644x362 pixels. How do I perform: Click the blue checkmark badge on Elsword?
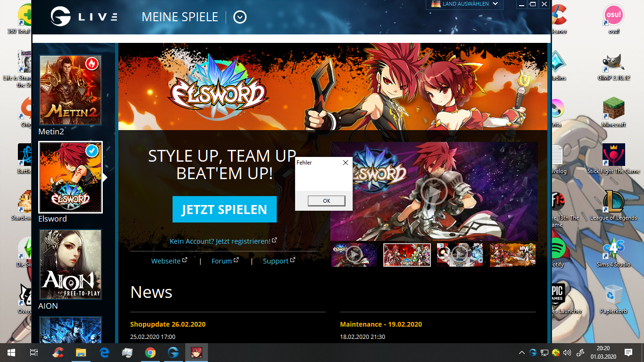coord(92,151)
